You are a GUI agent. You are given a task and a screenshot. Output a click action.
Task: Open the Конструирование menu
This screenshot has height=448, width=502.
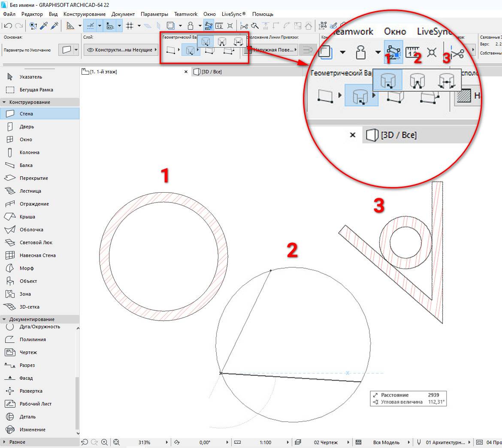tap(84, 14)
